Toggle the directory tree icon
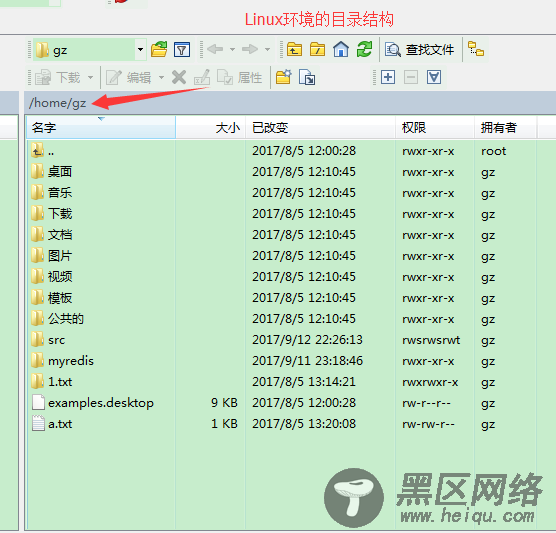556x533 pixels. (x=476, y=49)
